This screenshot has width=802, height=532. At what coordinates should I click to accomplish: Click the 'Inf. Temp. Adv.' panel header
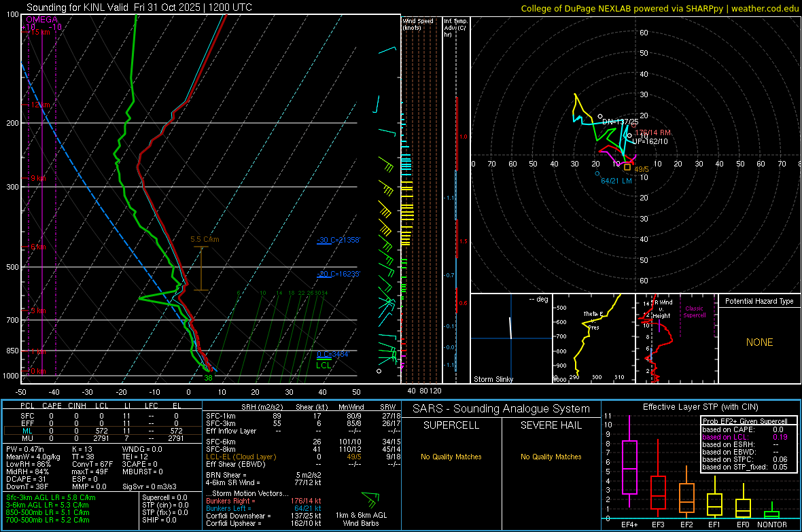(x=455, y=28)
